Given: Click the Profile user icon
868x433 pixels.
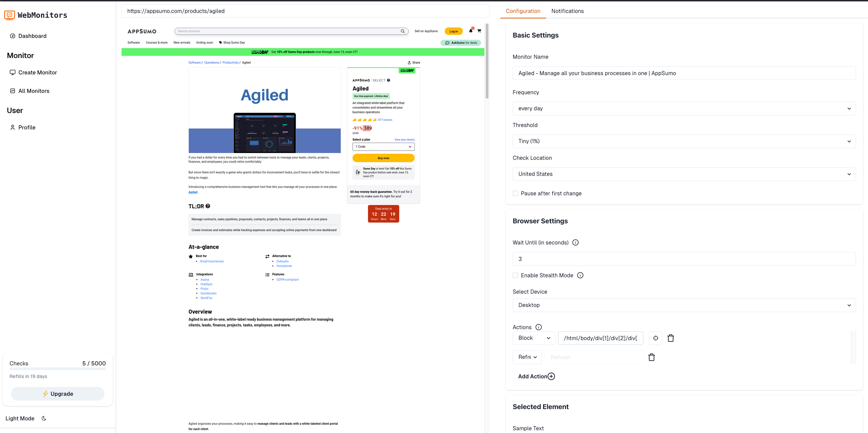Looking at the screenshot, I should pyautogui.click(x=13, y=127).
